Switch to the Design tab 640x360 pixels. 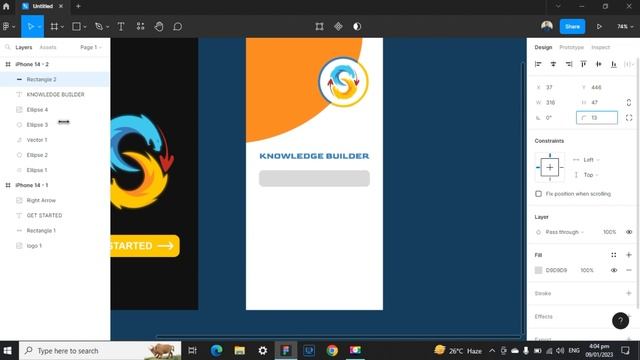(543, 47)
